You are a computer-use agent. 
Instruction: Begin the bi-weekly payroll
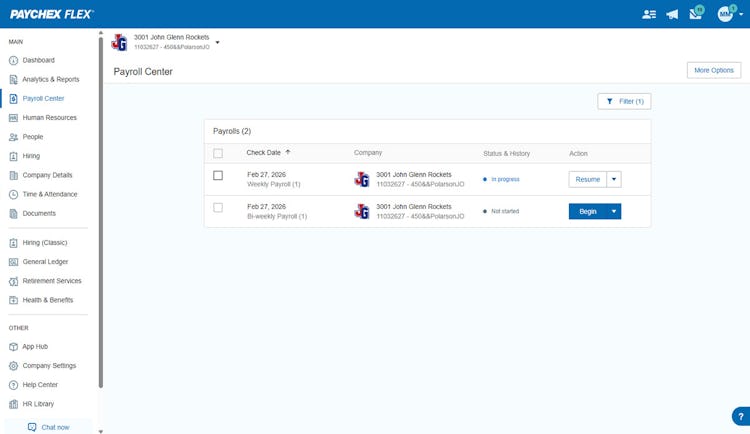pyautogui.click(x=587, y=211)
